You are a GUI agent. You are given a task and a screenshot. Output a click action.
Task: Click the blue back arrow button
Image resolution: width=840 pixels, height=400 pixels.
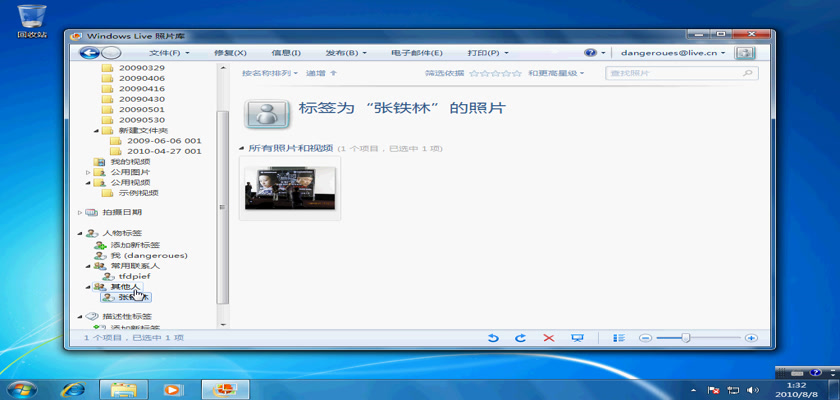(x=89, y=52)
